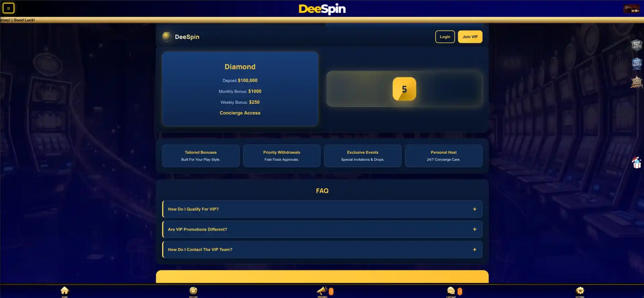This screenshot has height=298, width=644.
Task: Select the Personal Host benefit card
Action: (x=444, y=156)
